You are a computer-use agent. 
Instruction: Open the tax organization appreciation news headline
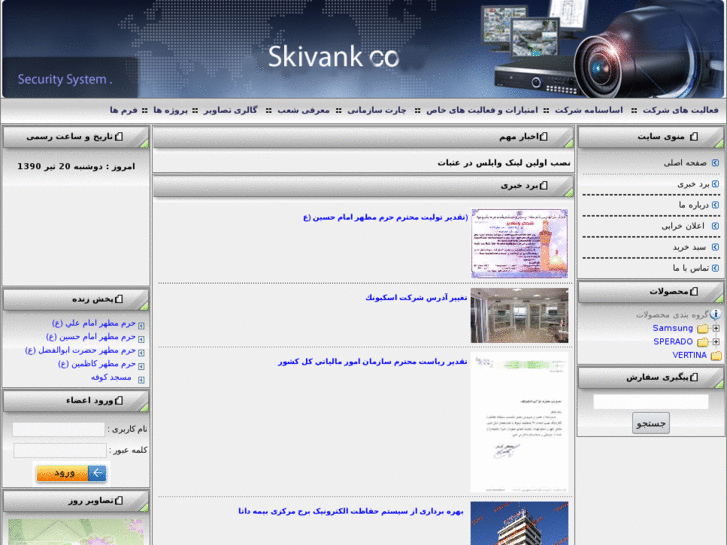372,361
